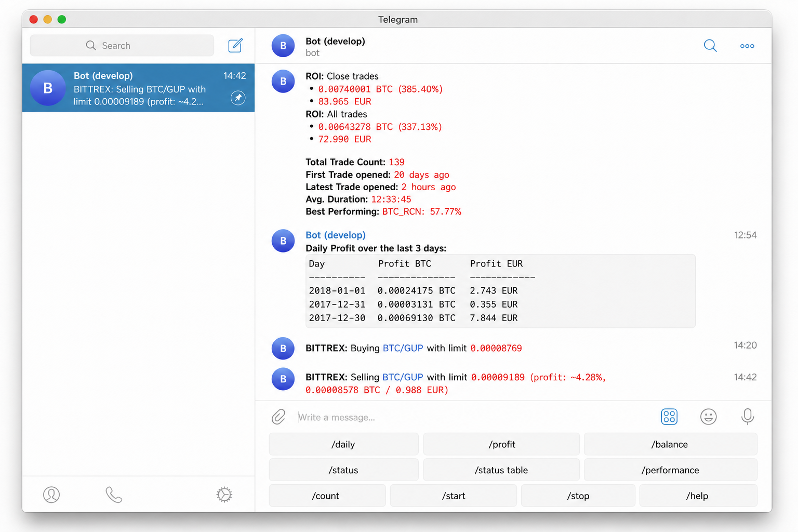The height and width of the screenshot is (532, 798).
Task: Open the three-dots more options menu
Action: pos(747,46)
